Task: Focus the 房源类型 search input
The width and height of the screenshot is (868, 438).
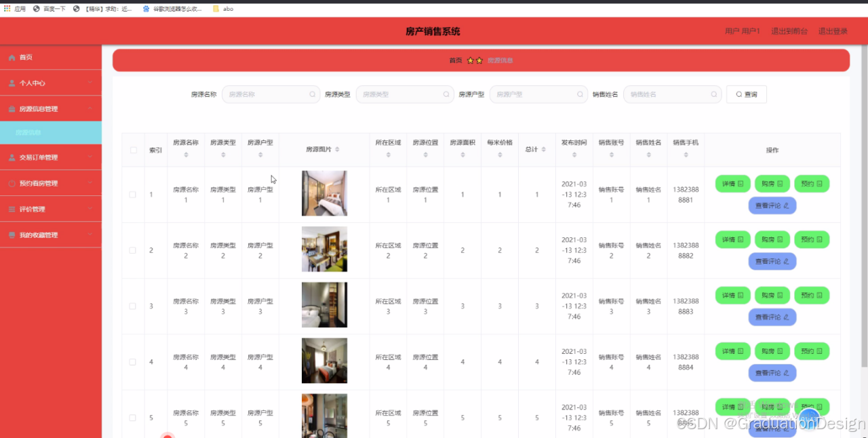Action: [405, 94]
